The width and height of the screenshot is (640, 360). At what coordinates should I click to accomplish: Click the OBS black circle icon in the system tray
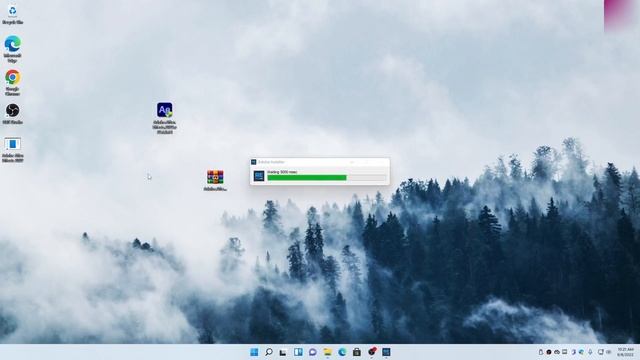point(549,352)
